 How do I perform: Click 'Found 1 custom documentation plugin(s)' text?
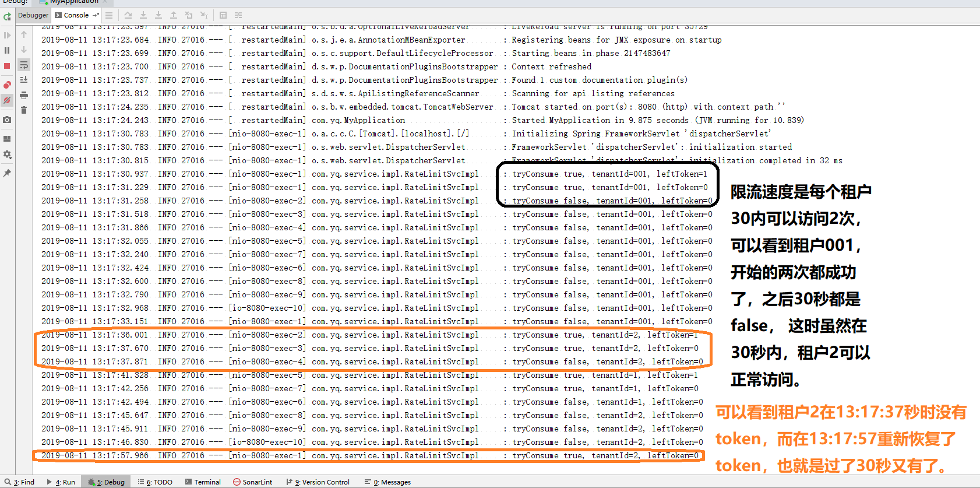(600, 80)
